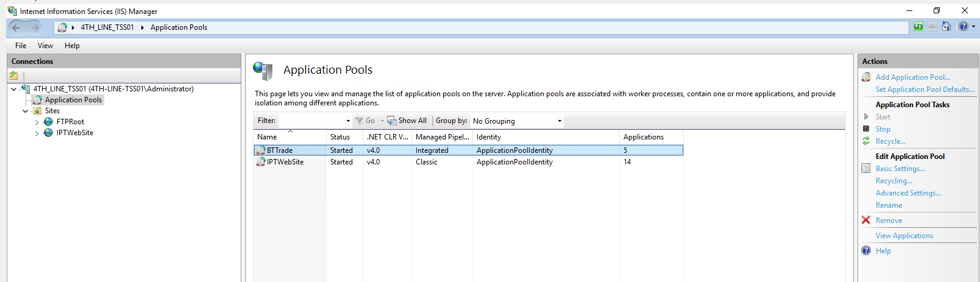Click the Application Pools tree node icon
The image size is (980, 282).
pos(38,100)
